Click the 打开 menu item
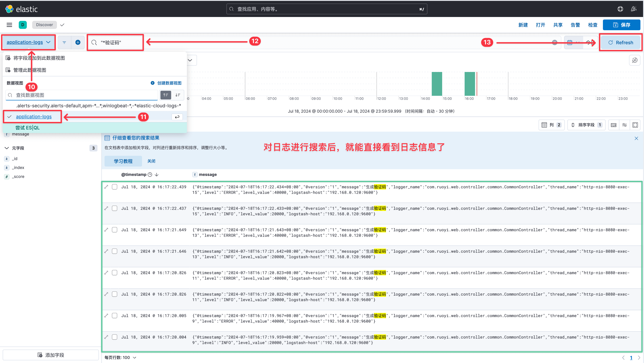Viewport: 644px width, 363px height. (540, 25)
